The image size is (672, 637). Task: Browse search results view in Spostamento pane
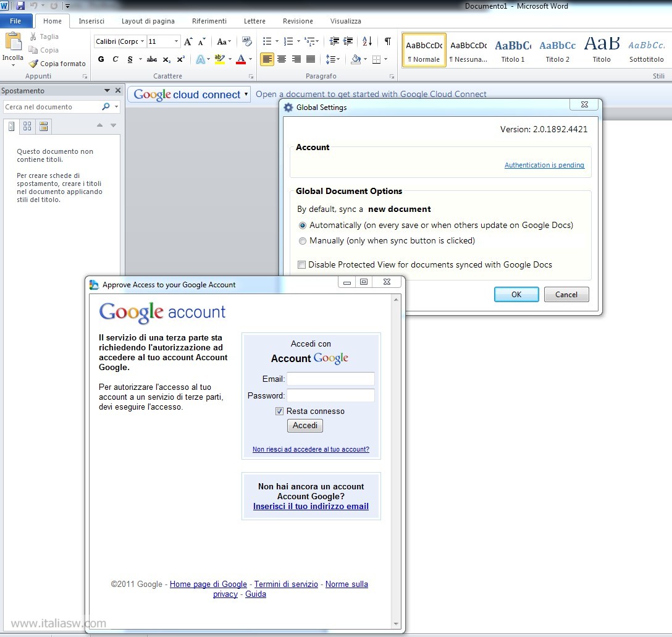click(x=43, y=126)
